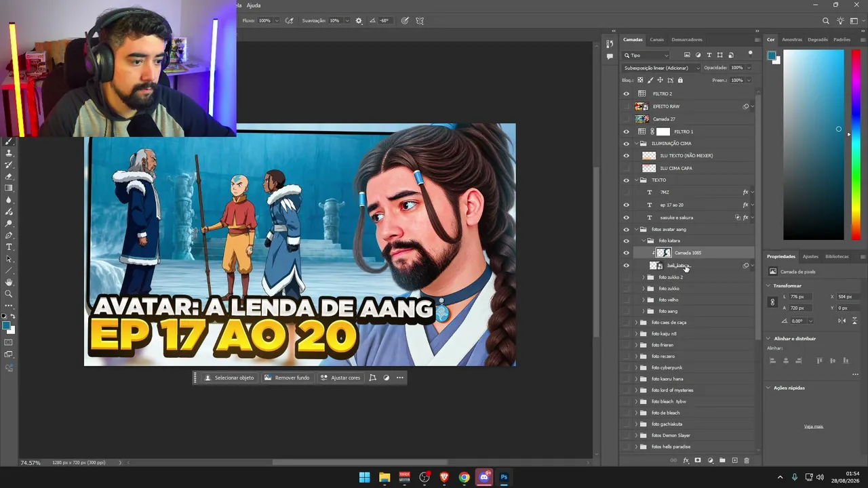The height and width of the screenshot is (488, 868).
Task: Select the Brush tool in left toolbar
Action: pyautogui.click(x=9, y=142)
